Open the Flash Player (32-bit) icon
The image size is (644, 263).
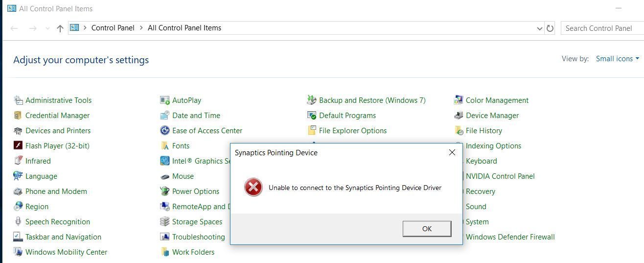click(18, 146)
